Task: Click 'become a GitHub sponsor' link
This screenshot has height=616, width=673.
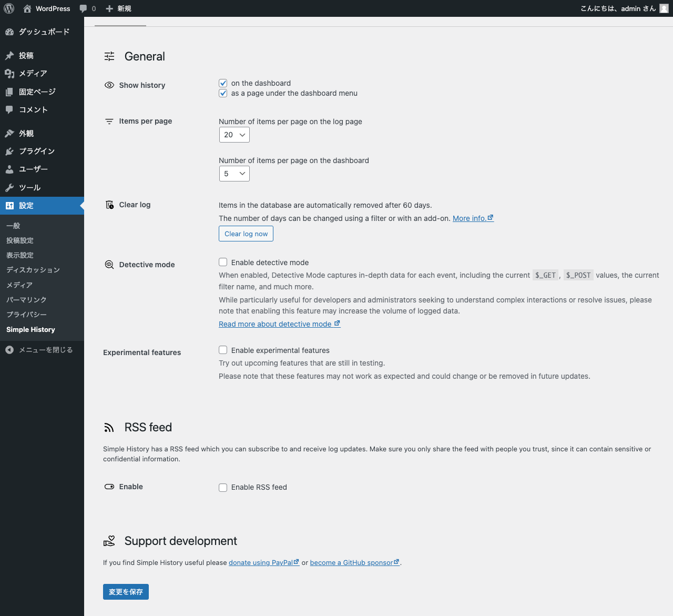Action: pos(355,562)
